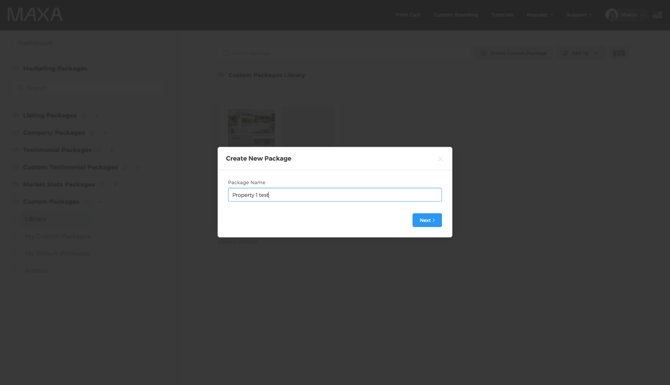Click the grid view icon

click(x=618, y=53)
